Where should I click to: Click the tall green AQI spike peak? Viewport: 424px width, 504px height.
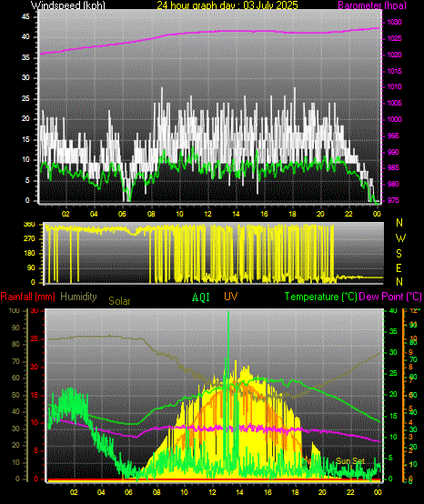click(x=228, y=312)
